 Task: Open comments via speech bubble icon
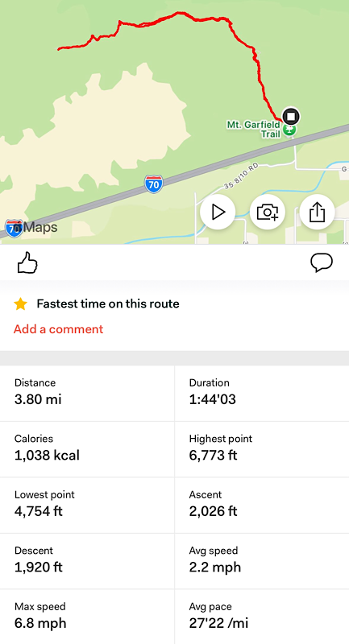(x=322, y=262)
